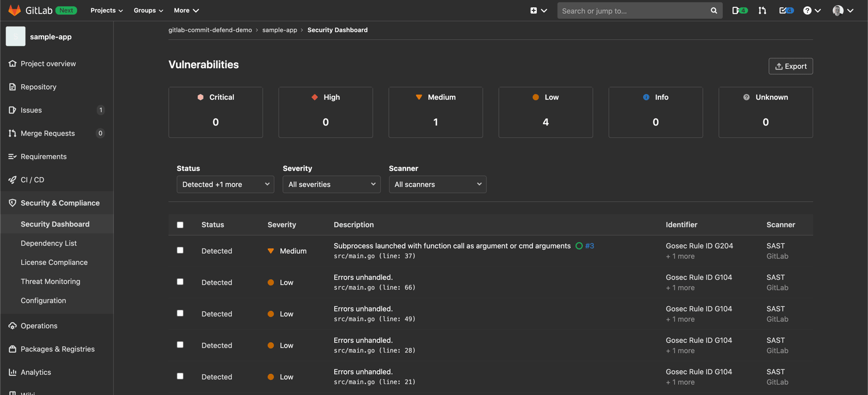The width and height of the screenshot is (868, 395).
Task: Check the Errors unhandled line 66 row
Action: click(x=180, y=281)
